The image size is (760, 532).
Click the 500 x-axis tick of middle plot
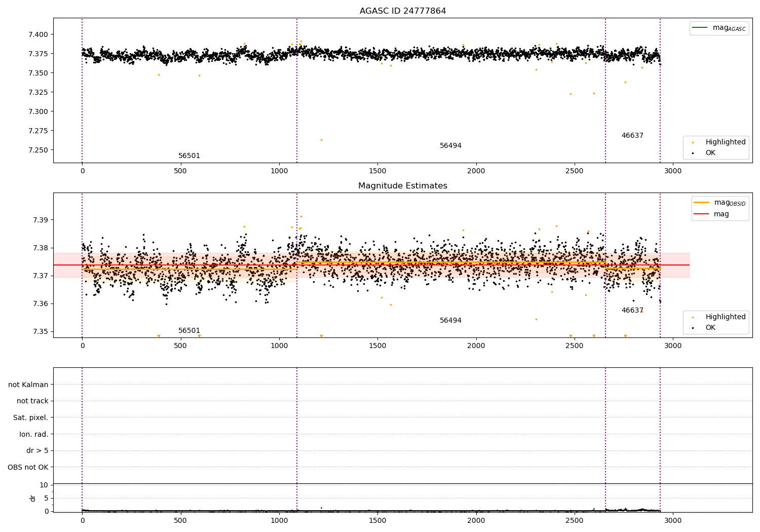[181, 346]
